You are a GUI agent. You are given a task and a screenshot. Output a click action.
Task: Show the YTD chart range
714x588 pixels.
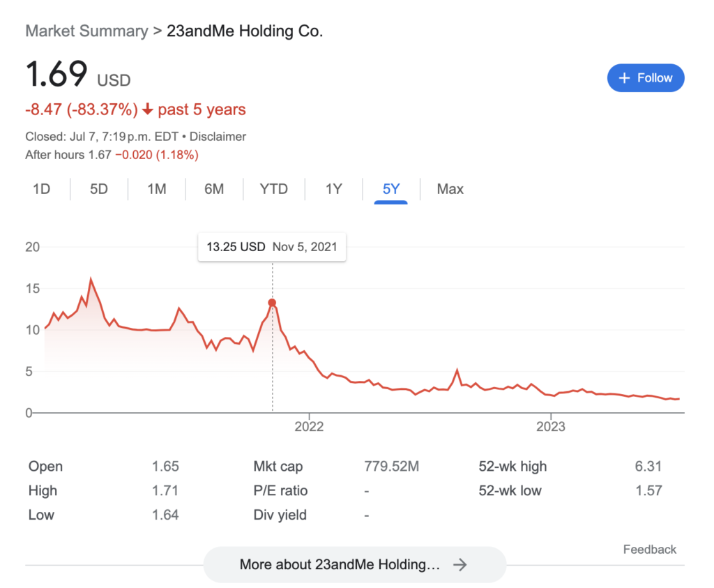coord(273,189)
